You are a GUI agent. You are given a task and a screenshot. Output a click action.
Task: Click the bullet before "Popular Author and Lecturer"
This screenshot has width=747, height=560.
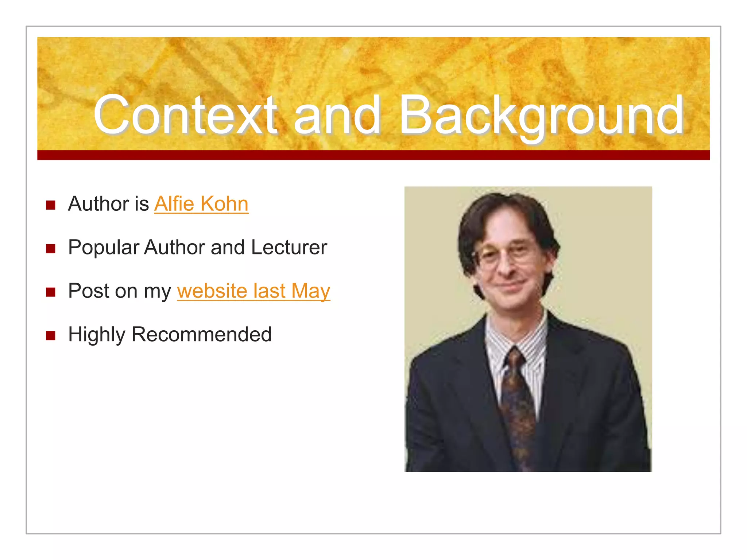51,249
